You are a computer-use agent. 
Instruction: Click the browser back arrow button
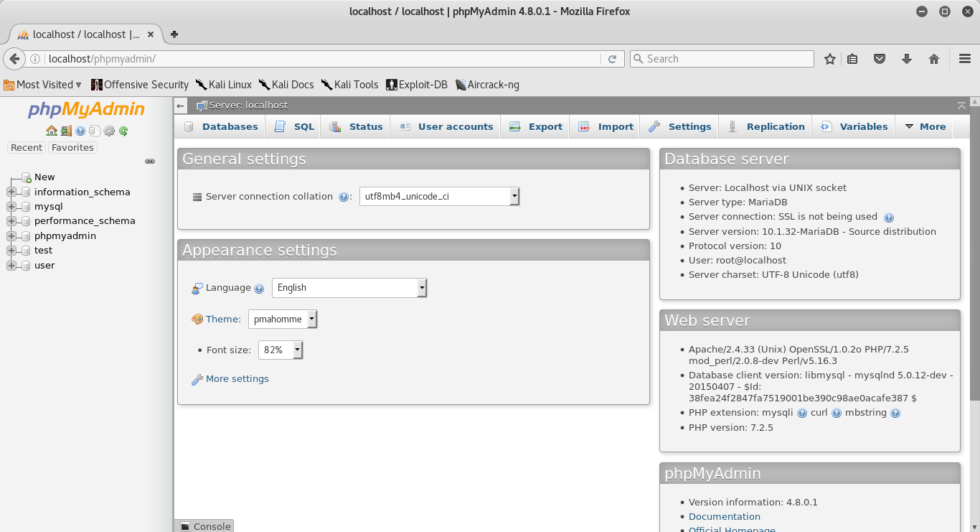14,59
